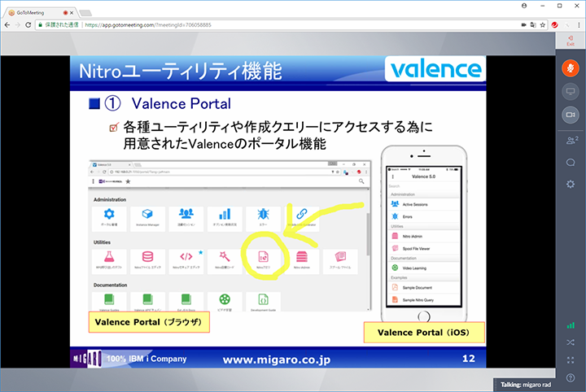586x392 pixels.
Task: Click the Instance Manager cube icon in slide
Action: pos(147,214)
